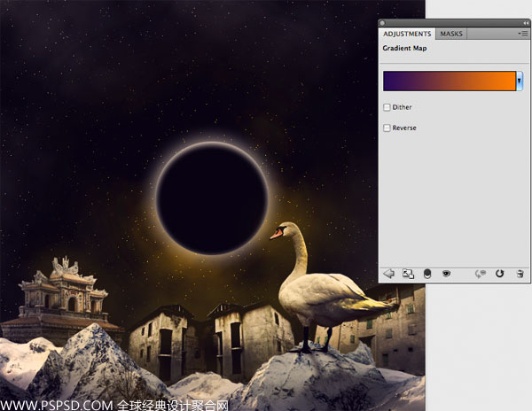Open the gradient picker dropdown arrow

click(x=520, y=81)
